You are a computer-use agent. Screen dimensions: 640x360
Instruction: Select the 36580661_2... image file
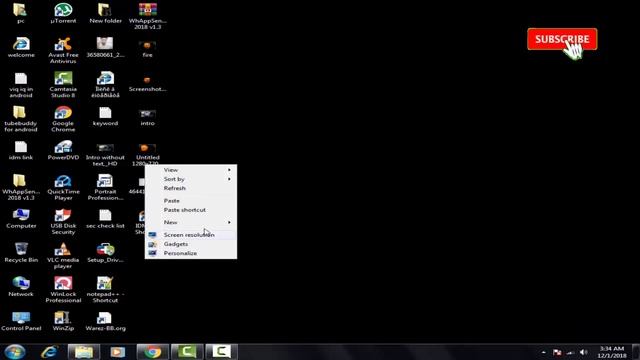click(x=105, y=47)
